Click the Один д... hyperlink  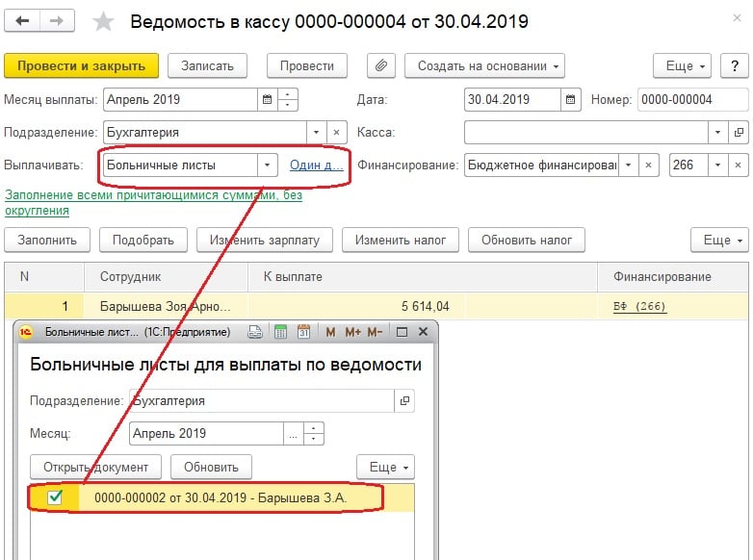(x=316, y=165)
